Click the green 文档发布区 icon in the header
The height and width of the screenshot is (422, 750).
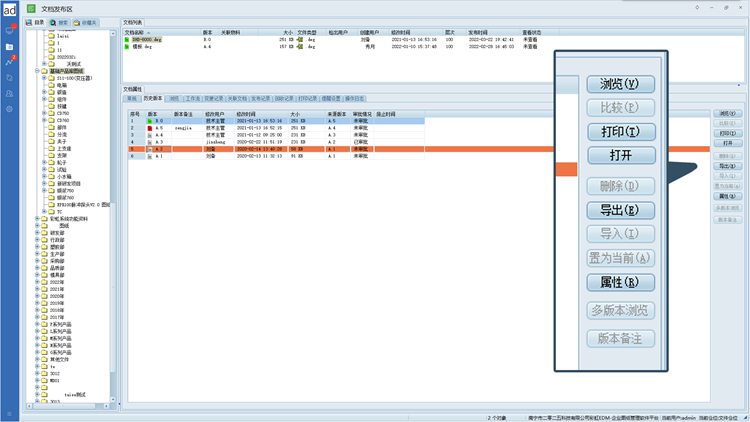32,7
